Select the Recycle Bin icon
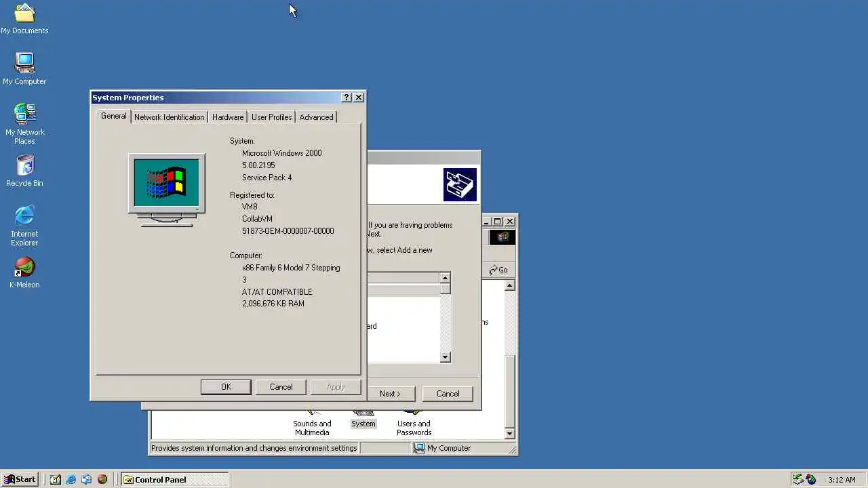Screen dimensions: 868x488 [x=24, y=171]
